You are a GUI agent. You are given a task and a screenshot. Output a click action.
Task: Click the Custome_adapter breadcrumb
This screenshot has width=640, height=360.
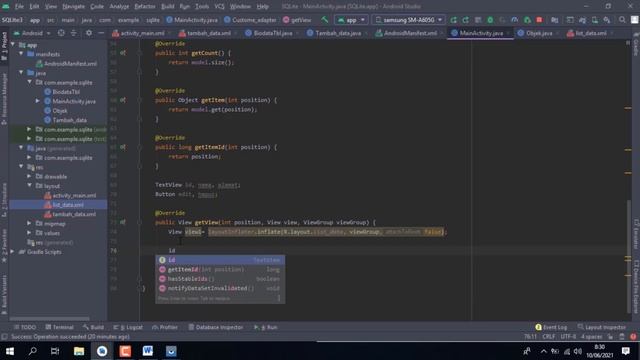250,20
